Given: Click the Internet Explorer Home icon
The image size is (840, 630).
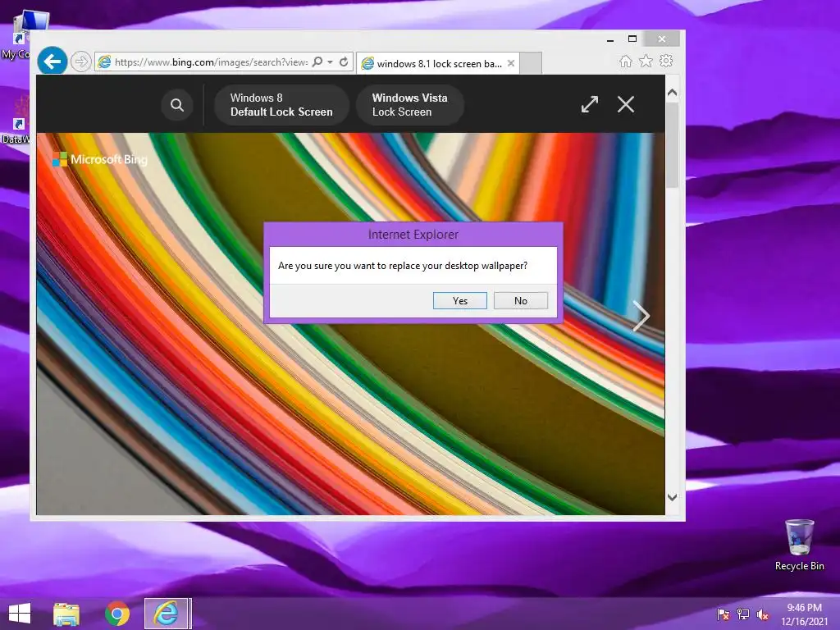Looking at the screenshot, I should pos(625,61).
